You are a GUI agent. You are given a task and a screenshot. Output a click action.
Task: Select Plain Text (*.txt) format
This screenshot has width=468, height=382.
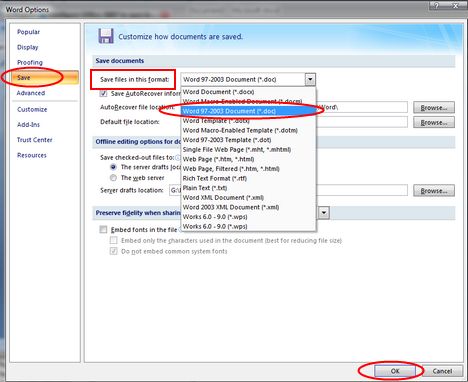point(248,188)
